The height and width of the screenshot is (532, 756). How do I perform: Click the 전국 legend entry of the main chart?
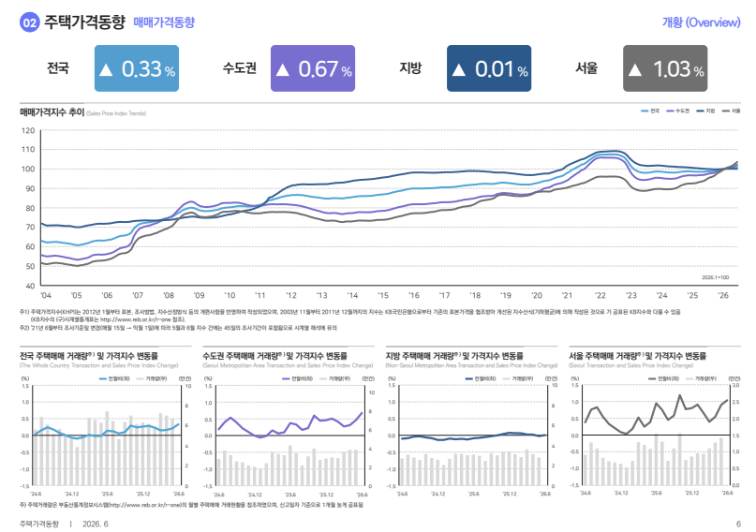point(650,111)
